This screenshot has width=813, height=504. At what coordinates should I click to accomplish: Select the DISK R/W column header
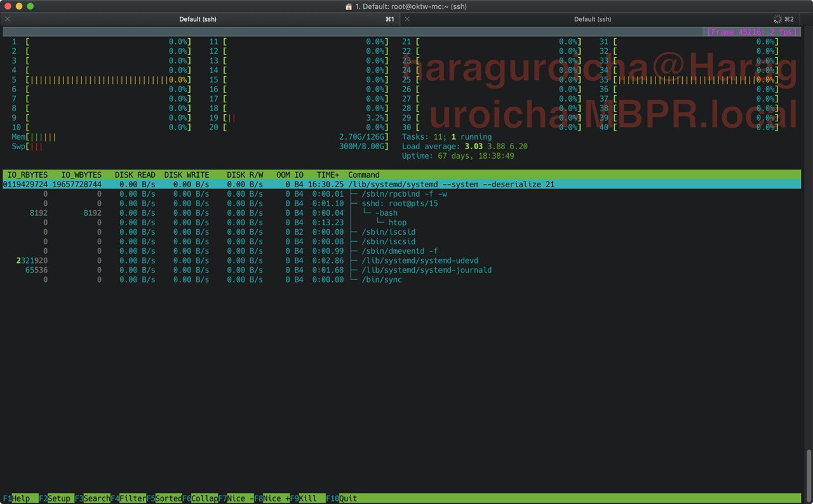click(x=245, y=175)
